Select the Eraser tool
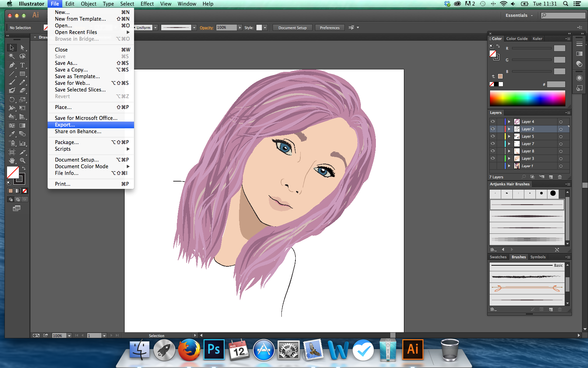Image resolution: width=588 pixels, height=368 pixels. (22, 90)
